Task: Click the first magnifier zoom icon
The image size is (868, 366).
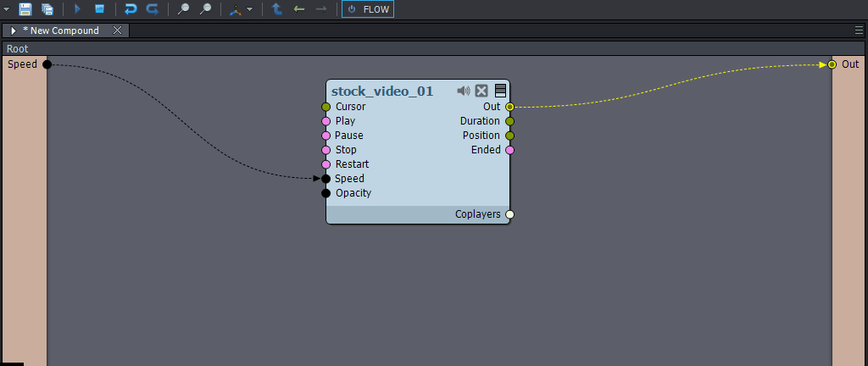Action: click(183, 8)
